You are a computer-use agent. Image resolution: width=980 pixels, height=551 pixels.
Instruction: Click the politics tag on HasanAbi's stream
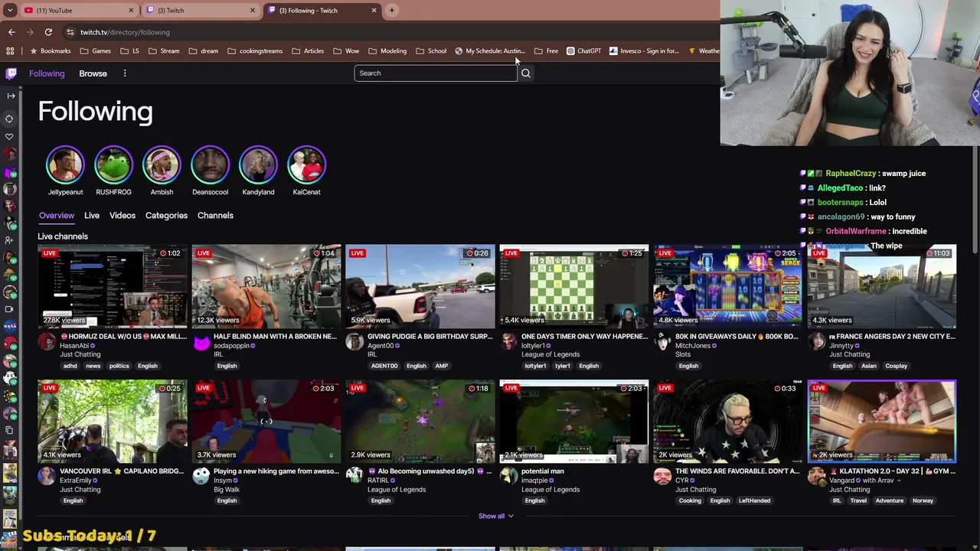coord(119,366)
